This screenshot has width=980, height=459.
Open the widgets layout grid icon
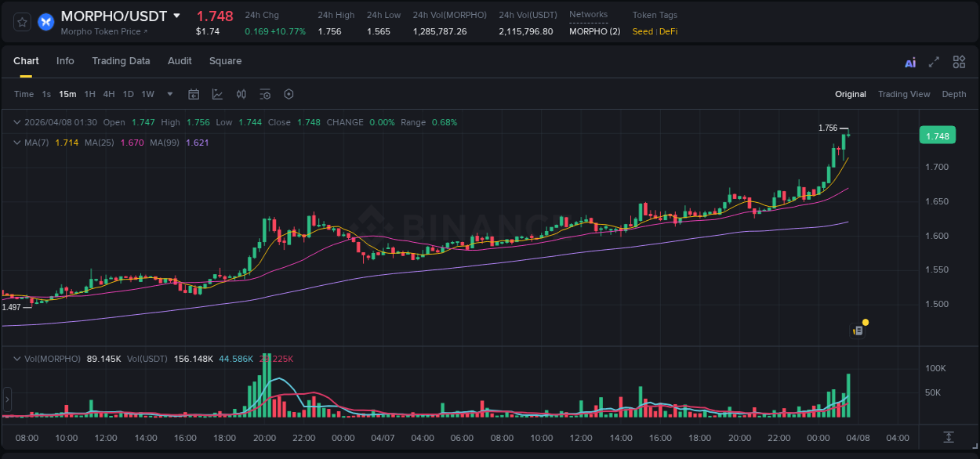coord(959,61)
